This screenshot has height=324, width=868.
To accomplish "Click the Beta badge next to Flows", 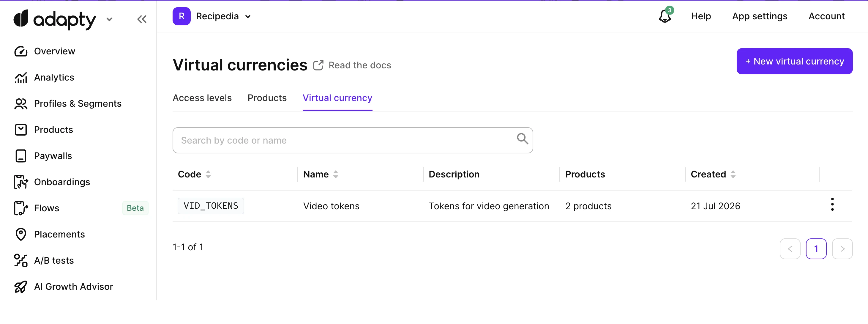I will point(135,208).
